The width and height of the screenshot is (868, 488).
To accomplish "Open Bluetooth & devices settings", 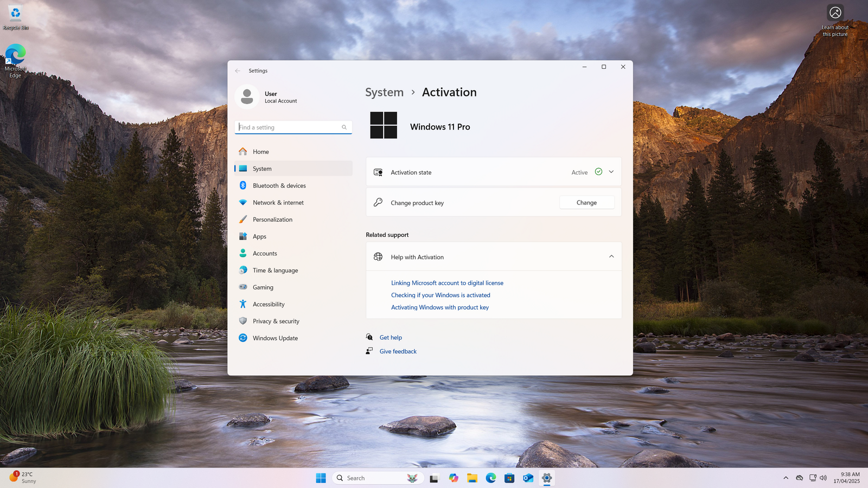I will click(293, 185).
